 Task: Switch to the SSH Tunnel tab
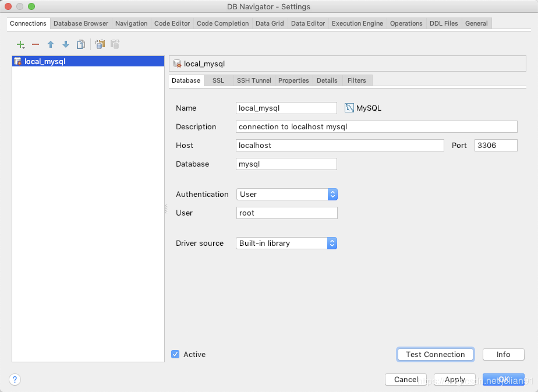point(253,80)
